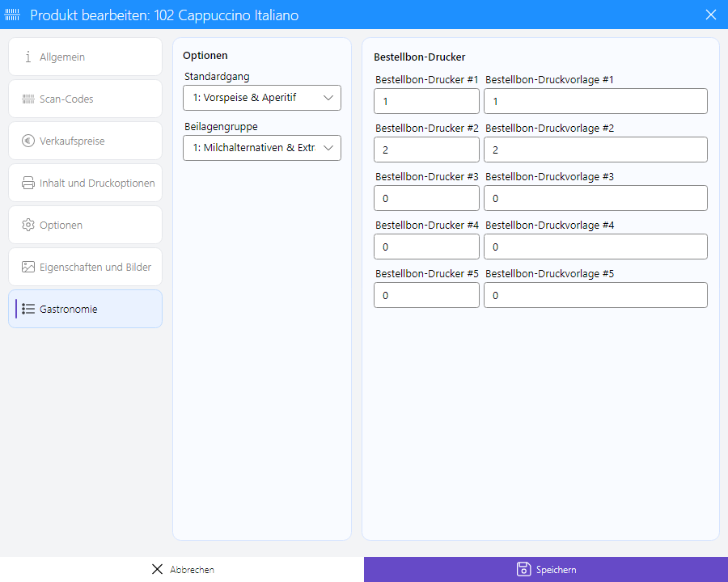Image resolution: width=728 pixels, height=582 pixels.
Task: Click the Standardgang dropdown arrow
Action: pos(328,98)
